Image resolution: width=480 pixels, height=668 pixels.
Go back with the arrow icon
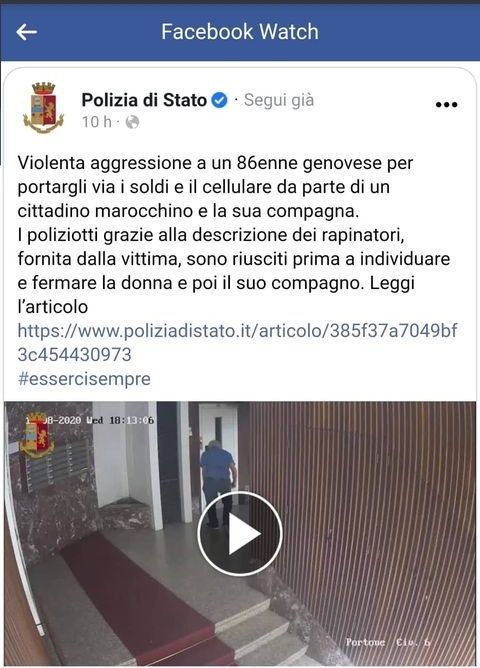click(x=26, y=32)
